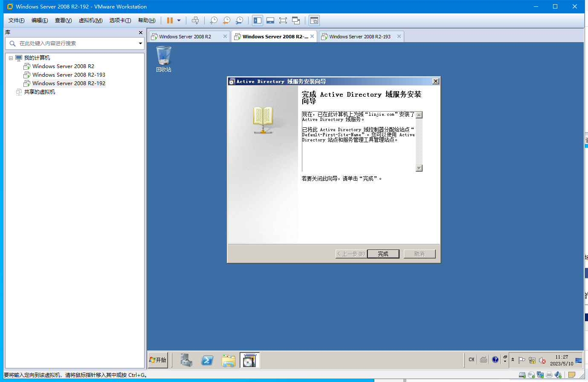
Task: Open the 文件(F) menu
Action: click(x=17, y=20)
